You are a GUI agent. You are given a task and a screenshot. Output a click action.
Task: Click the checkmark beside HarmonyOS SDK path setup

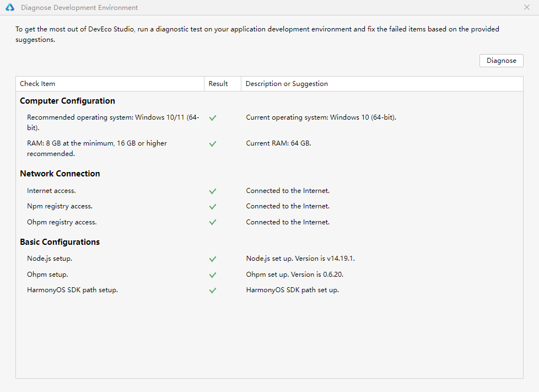click(213, 291)
